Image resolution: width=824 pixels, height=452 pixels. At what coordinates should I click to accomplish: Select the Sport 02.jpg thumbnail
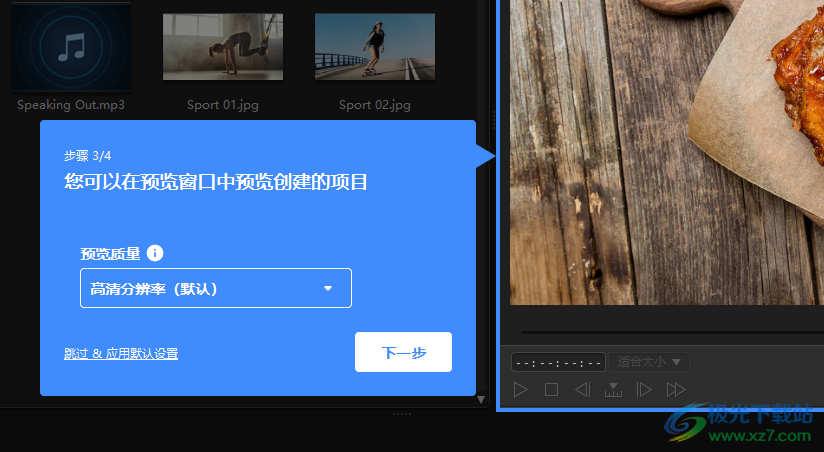[x=375, y=47]
